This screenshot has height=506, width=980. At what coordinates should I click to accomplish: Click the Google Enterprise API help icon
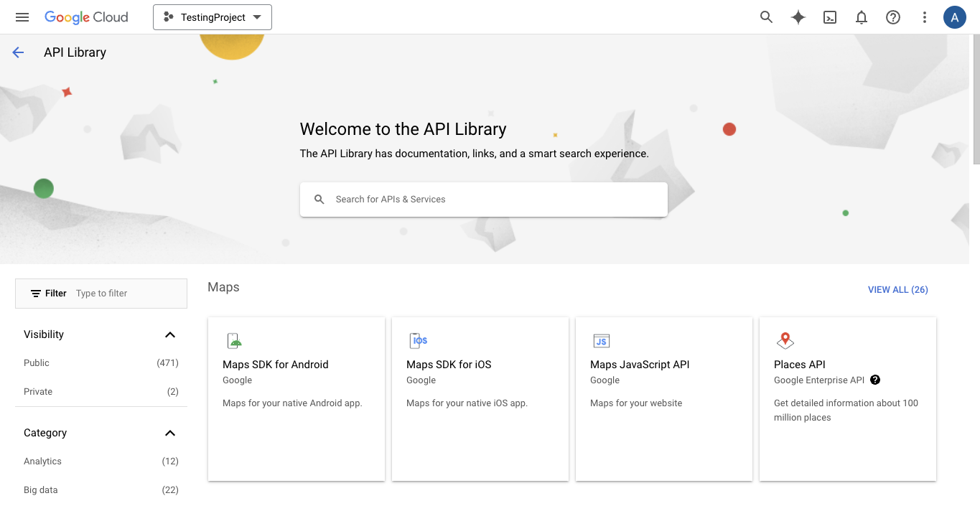pos(875,380)
